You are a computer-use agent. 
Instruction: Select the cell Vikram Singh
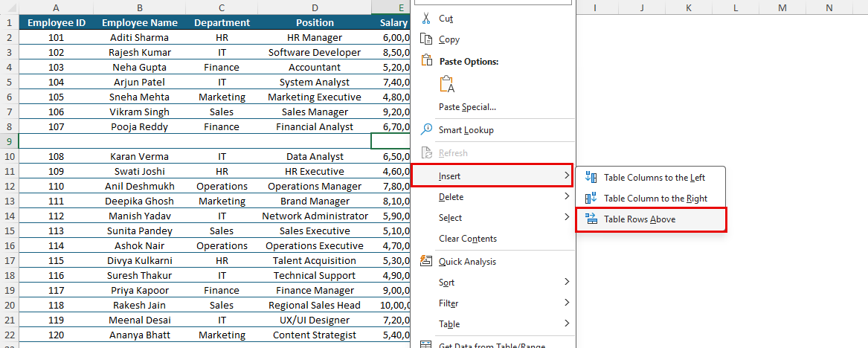[x=140, y=112]
